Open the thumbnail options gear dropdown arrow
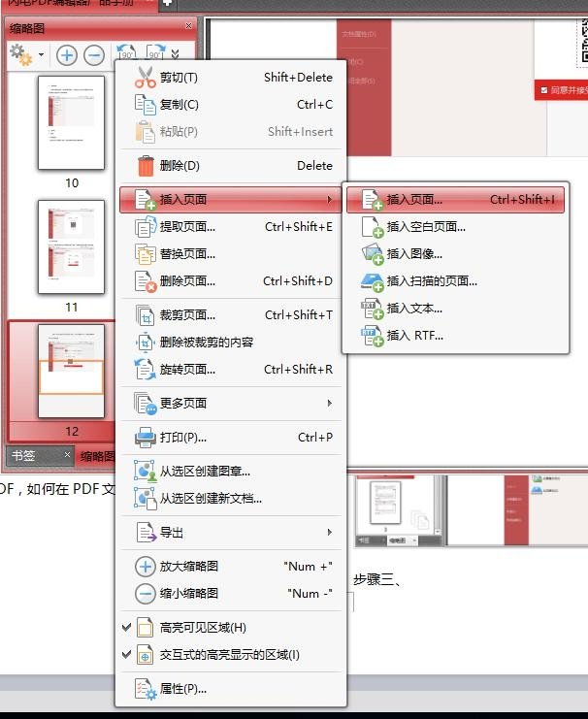The height and width of the screenshot is (719, 588). tap(42, 55)
